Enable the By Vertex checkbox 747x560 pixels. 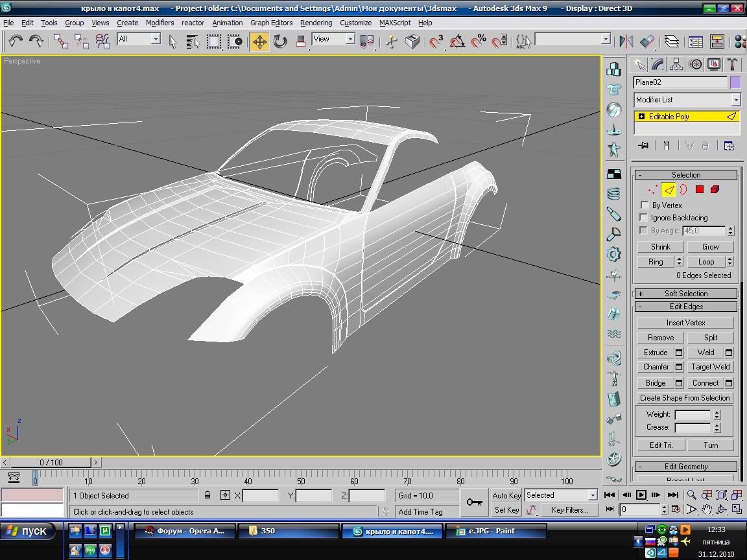point(645,205)
